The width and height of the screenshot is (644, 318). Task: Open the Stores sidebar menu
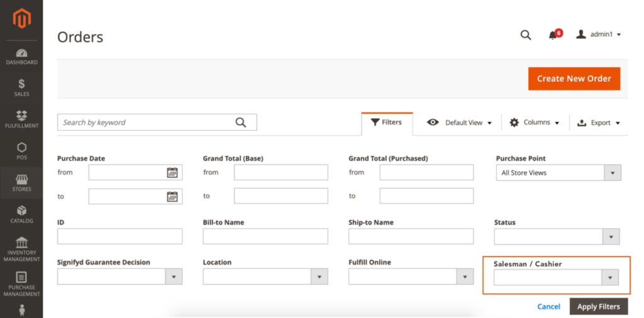click(21, 183)
